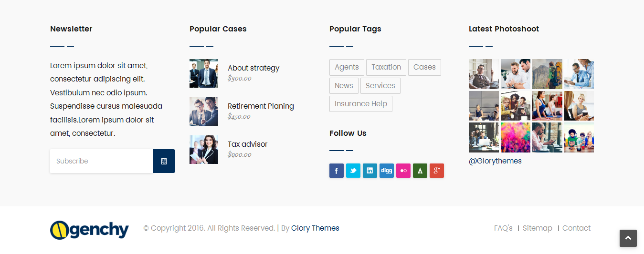Select the Taxation tag
Image resolution: width=644 pixels, height=254 pixels.
coord(386,67)
